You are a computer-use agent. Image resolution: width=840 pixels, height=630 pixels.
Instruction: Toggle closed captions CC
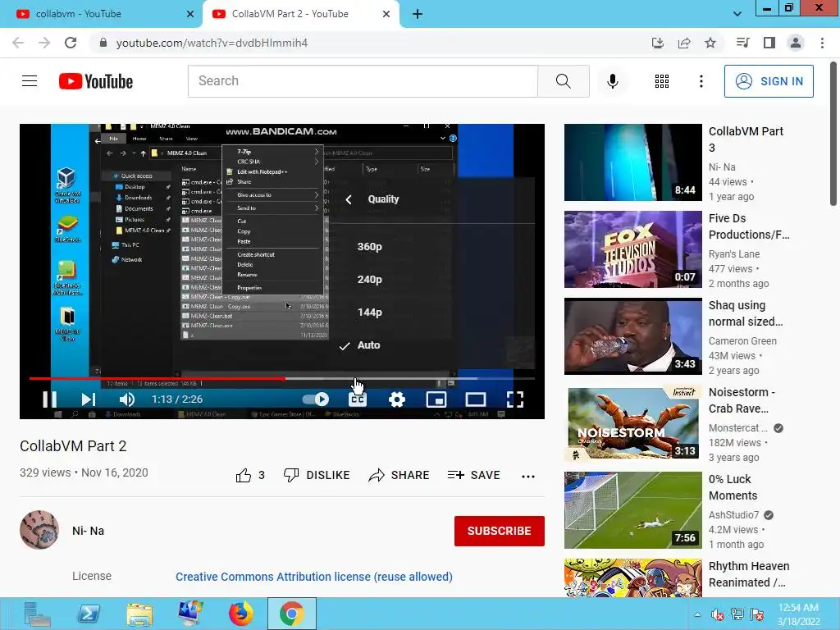(358, 399)
